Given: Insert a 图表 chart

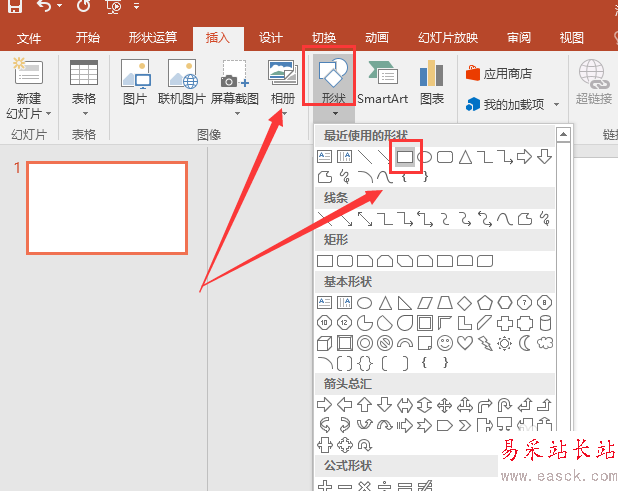Looking at the screenshot, I should [432, 82].
